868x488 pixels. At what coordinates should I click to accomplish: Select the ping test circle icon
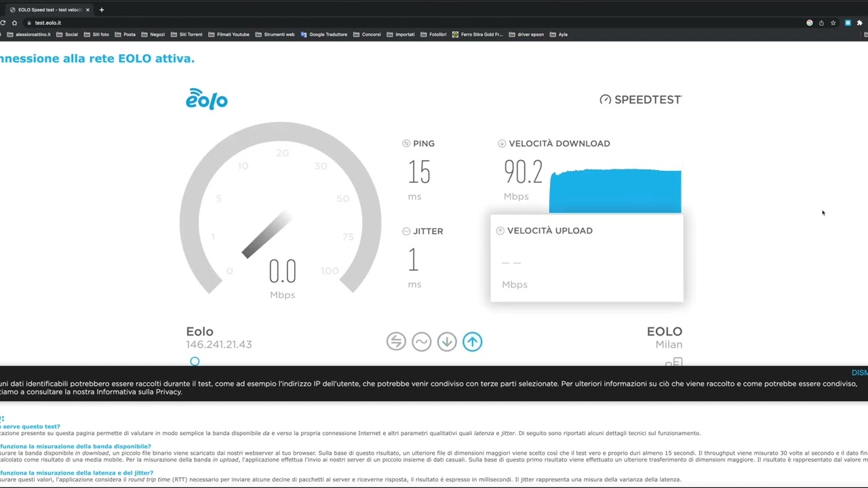(396, 341)
